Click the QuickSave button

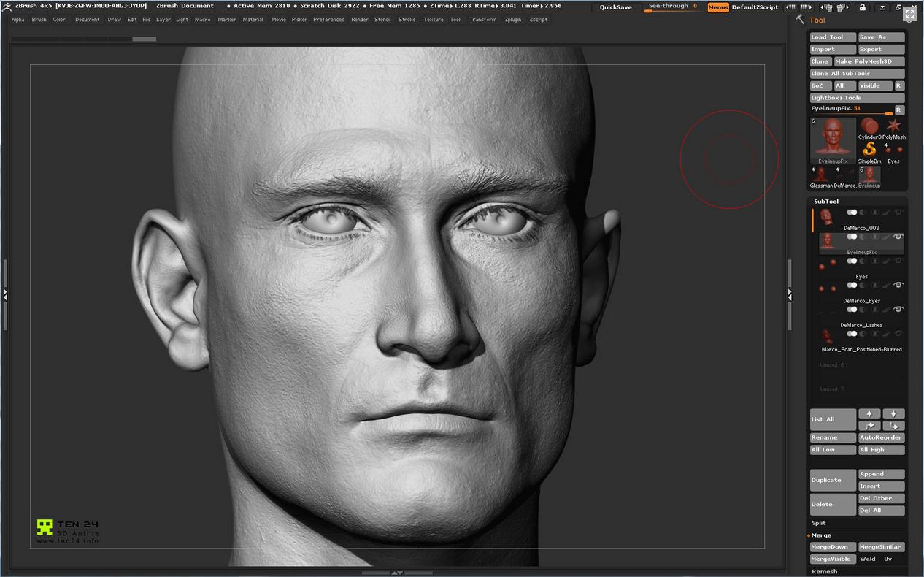[615, 7]
